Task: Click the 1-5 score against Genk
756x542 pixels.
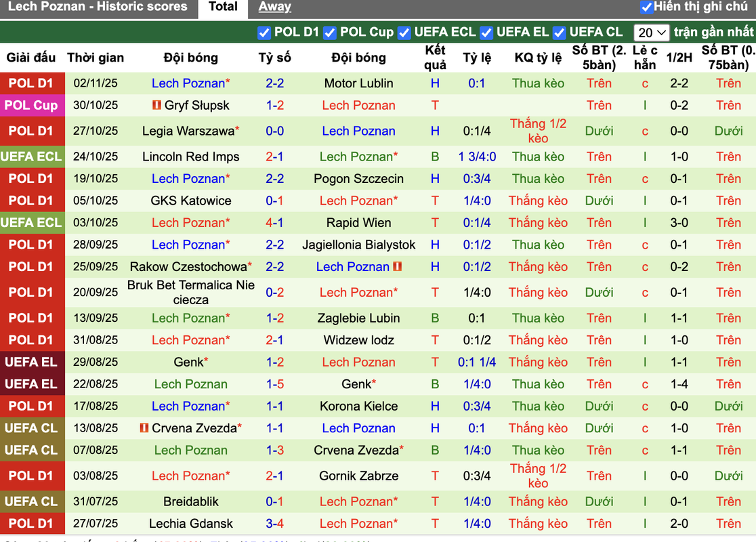Action: 275,384
